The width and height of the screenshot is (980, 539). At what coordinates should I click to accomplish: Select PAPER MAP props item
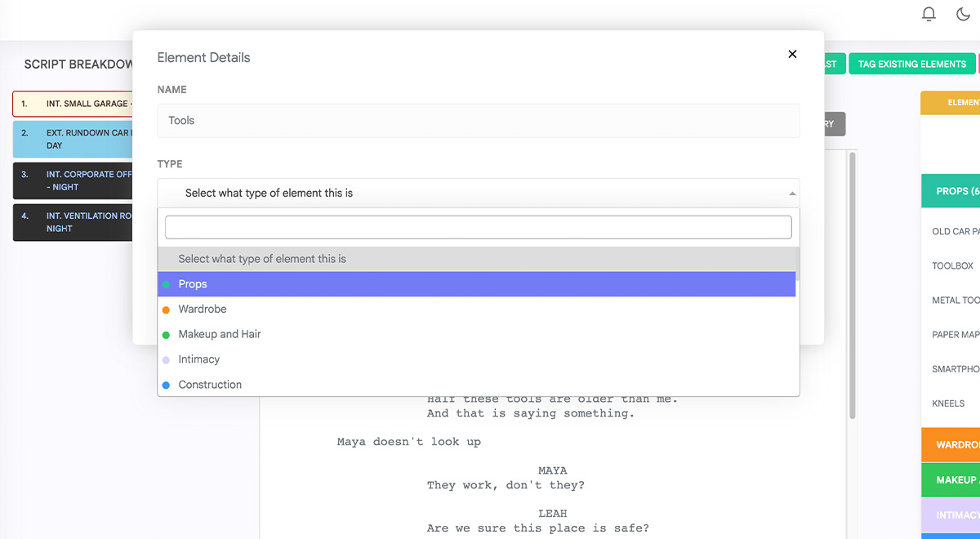[x=955, y=334]
